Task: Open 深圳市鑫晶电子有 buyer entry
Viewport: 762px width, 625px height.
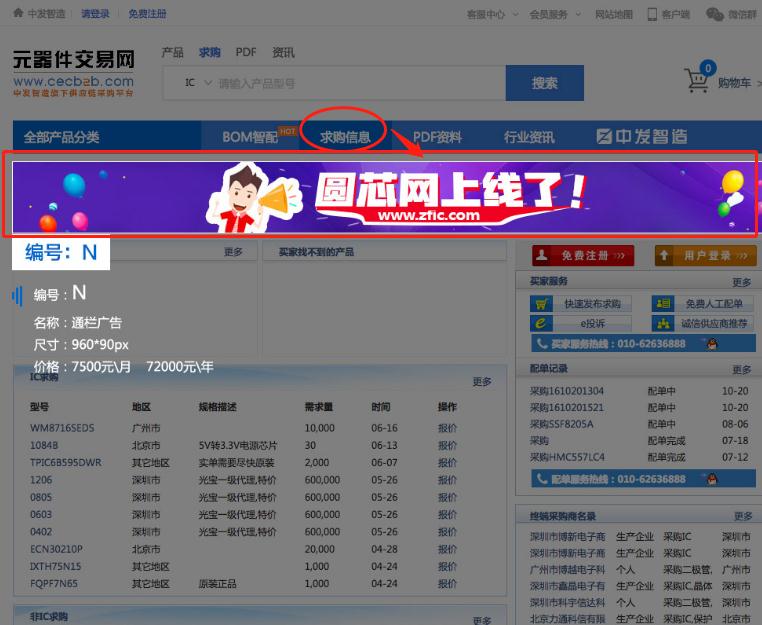Action: (x=567, y=586)
